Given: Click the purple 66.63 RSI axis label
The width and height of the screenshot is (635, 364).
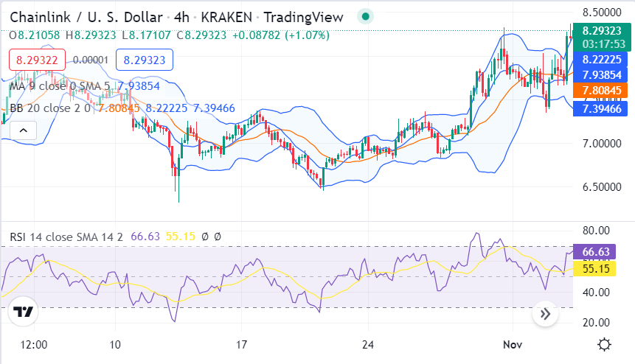Looking at the screenshot, I should point(595,251).
